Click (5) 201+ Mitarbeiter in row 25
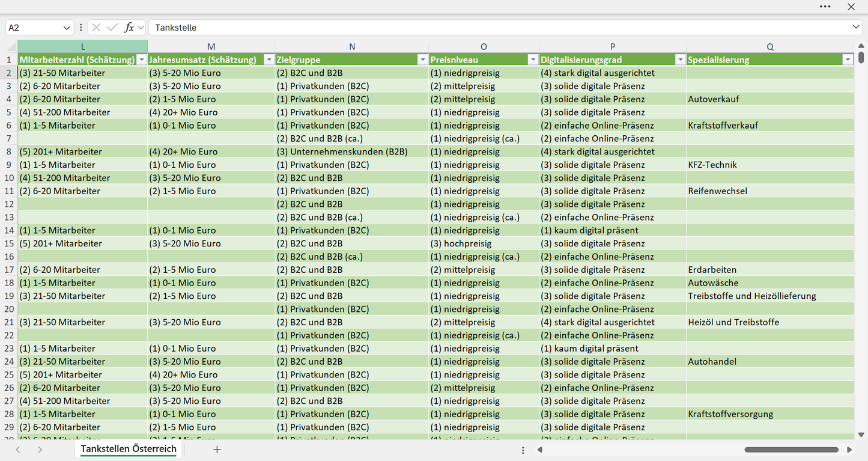868x461 pixels. click(83, 374)
